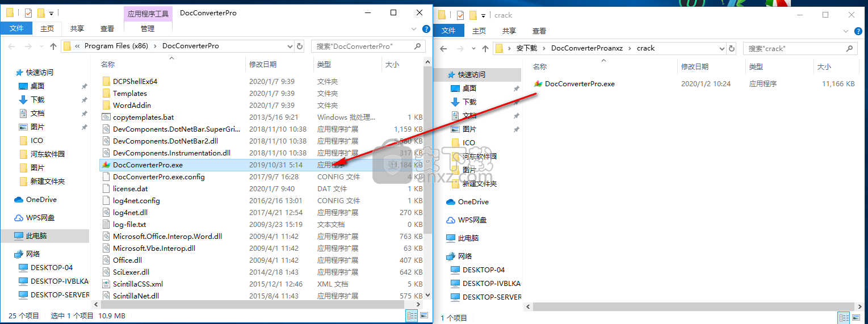
Task: Switch left window to large icons view
Action: click(424, 315)
